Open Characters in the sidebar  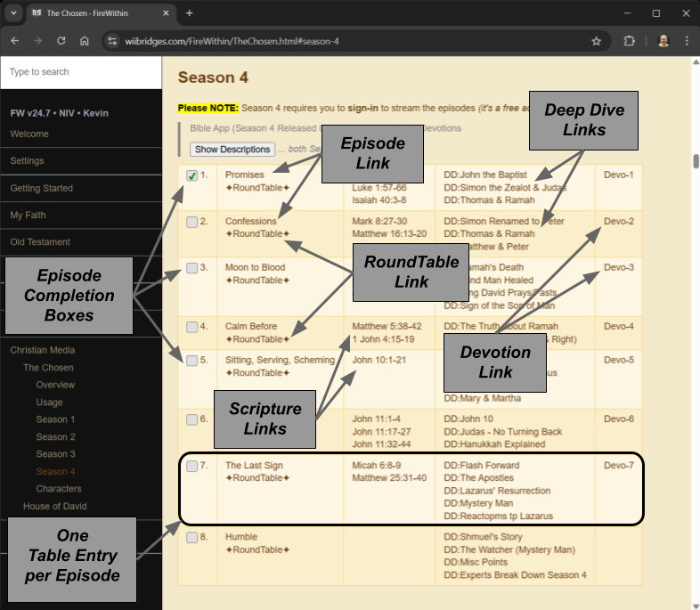click(x=59, y=489)
